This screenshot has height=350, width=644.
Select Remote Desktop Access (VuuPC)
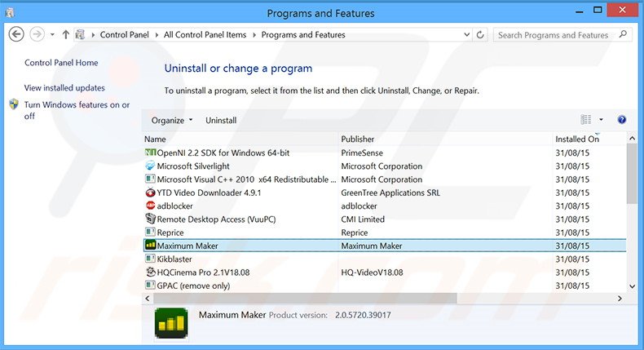(216, 219)
